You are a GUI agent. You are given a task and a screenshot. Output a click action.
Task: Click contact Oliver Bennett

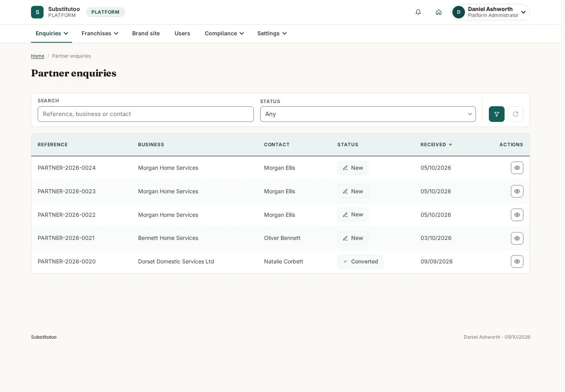[x=282, y=238]
